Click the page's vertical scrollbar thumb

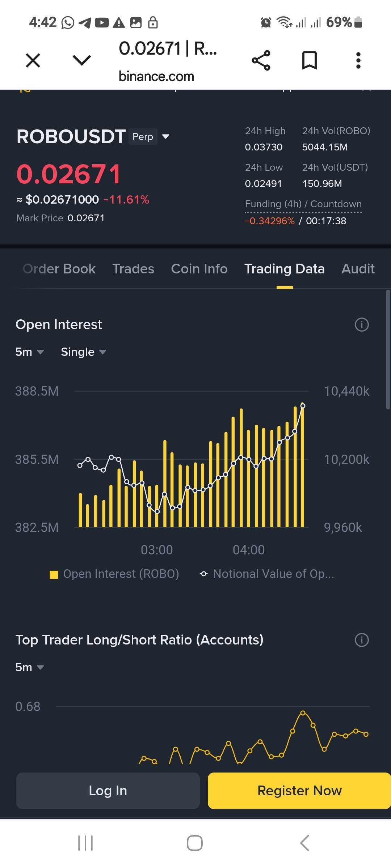(x=388, y=349)
